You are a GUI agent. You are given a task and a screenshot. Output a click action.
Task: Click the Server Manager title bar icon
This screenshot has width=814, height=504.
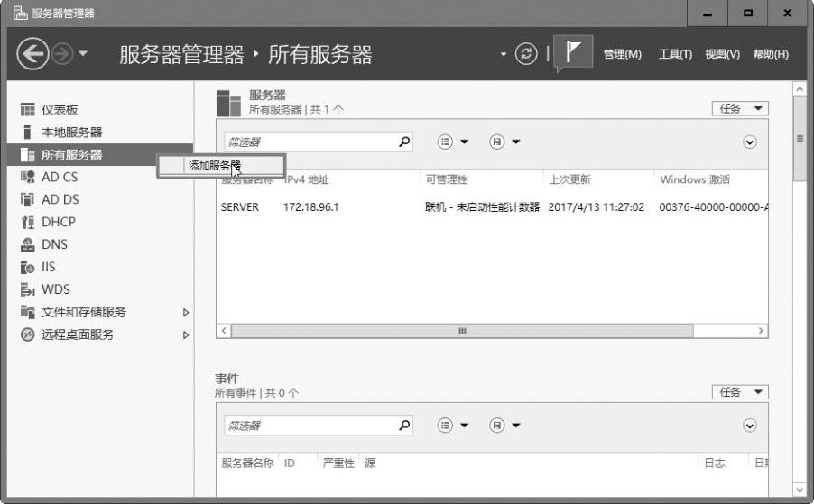20,13
